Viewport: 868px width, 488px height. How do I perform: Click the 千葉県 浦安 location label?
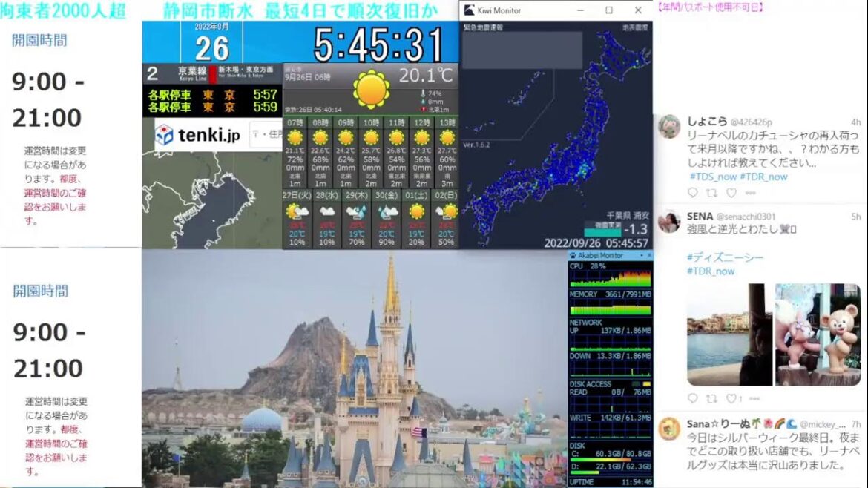click(x=627, y=215)
